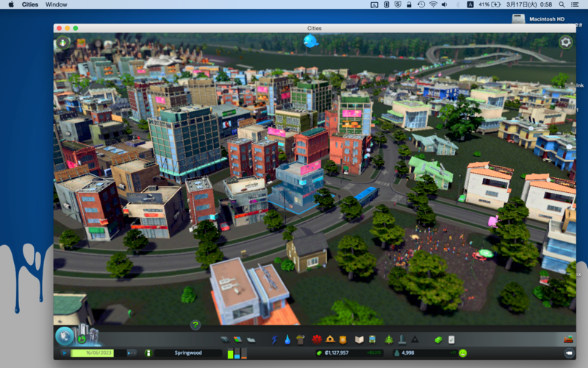
Task: Open the Areas globe button
Action: coord(64,336)
